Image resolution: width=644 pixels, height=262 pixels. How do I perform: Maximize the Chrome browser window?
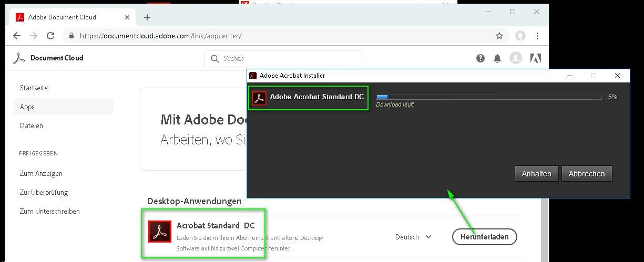coord(513,12)
